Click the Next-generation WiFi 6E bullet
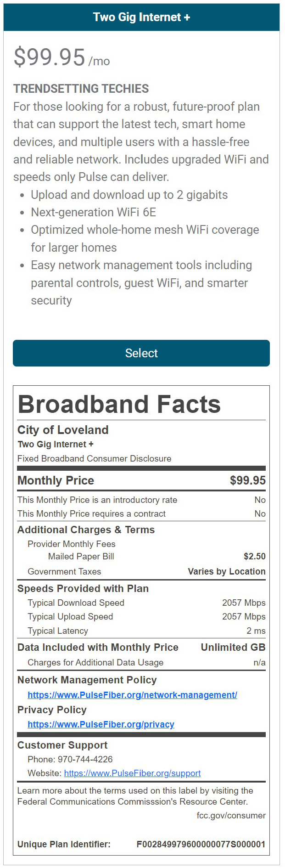Image resolution: width=285 pixels, height=868 pixels. tap(94, 212)
